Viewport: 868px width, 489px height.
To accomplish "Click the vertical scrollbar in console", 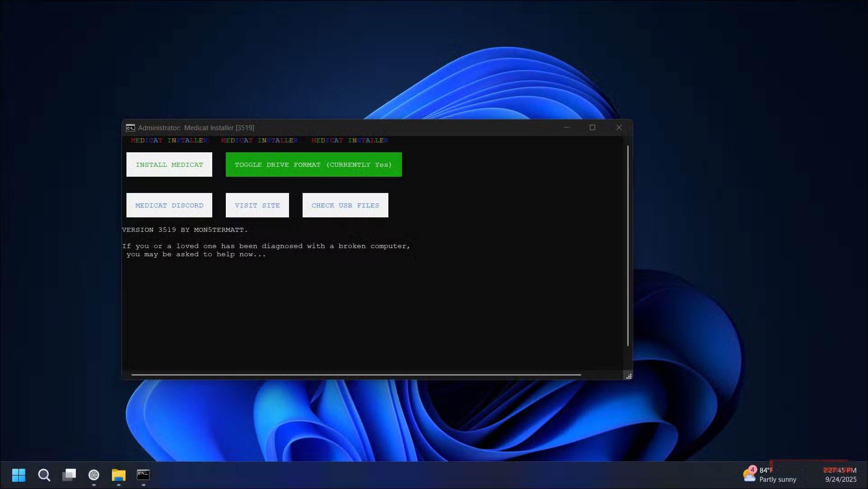I will point(628,246).
